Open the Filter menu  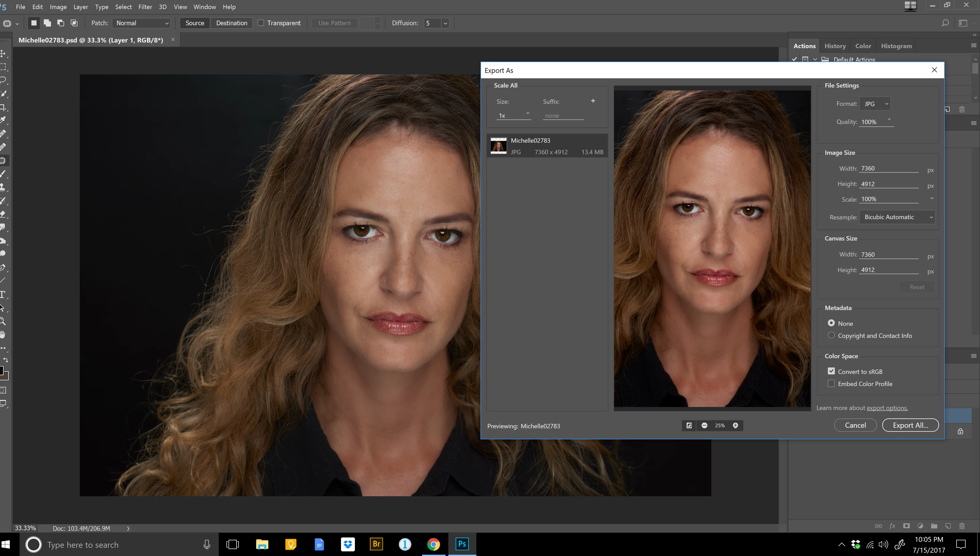pyautogui.click(x=145, y=7)
